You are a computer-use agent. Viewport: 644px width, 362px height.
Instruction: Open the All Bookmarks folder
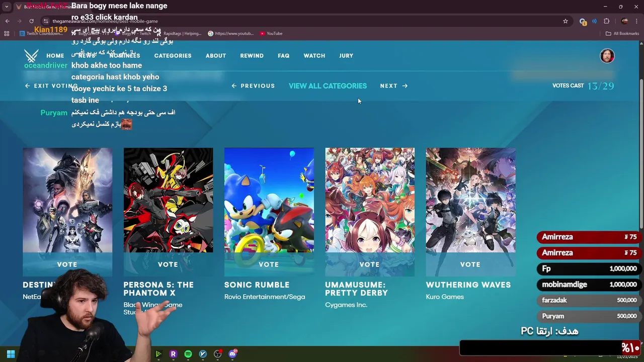[622, 34]
